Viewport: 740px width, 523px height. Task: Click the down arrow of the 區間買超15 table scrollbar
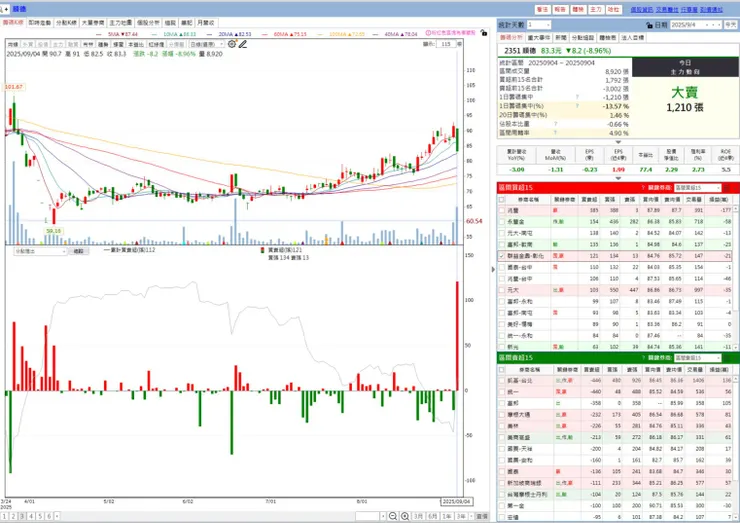coord(736,347)
